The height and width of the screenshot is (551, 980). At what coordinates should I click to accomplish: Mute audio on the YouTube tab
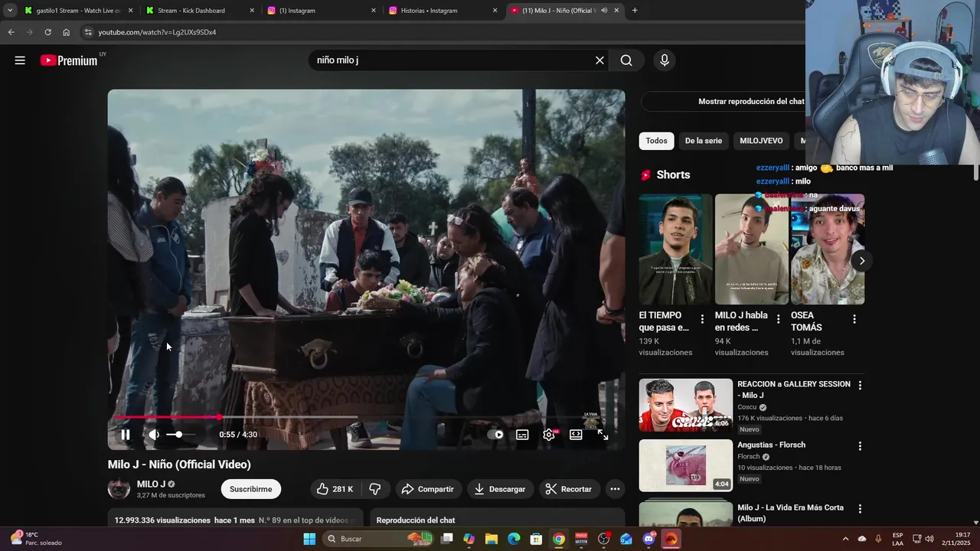tap(604, 11)
